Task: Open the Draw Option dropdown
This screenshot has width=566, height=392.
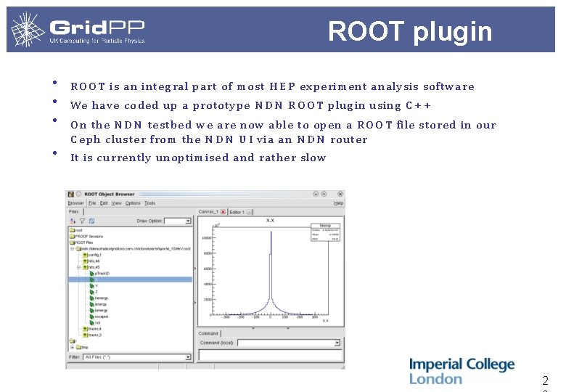Action: 188,221
